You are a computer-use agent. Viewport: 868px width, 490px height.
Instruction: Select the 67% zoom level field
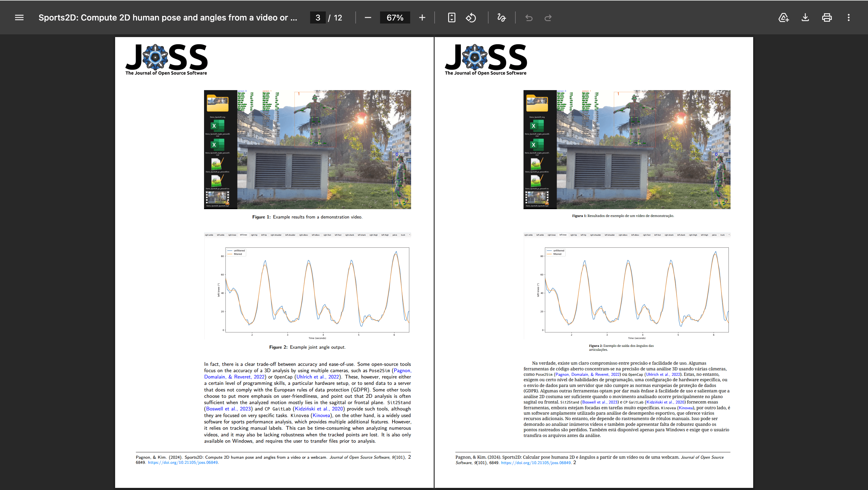click(x=395, y=17)
